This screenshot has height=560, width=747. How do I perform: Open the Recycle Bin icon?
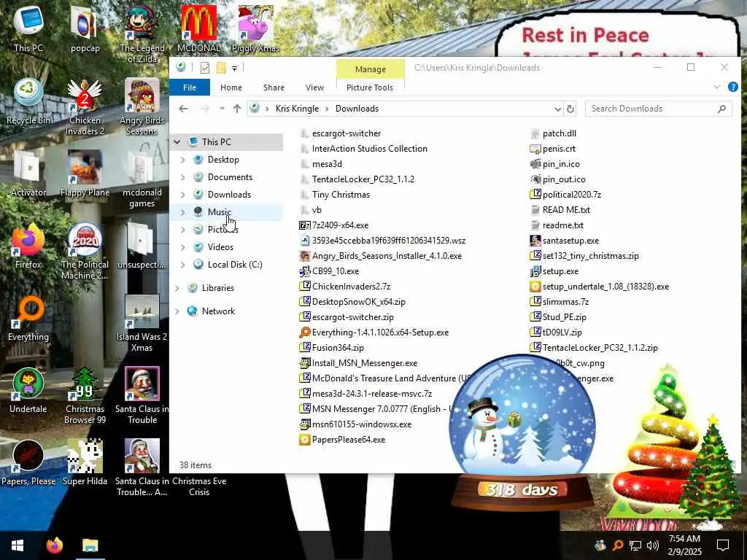click(28, 101)
